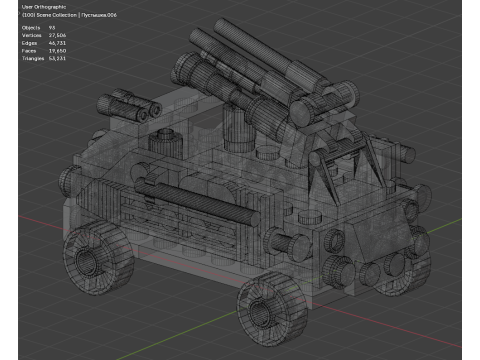Select the long side-mounted cylinder on the vehicle
Viewport: 480px width, 360px height.
197,202
